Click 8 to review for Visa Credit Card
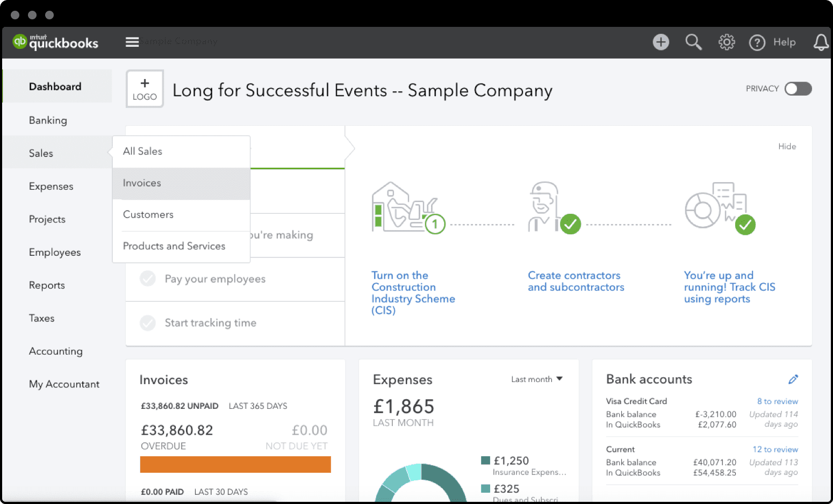 777,401
